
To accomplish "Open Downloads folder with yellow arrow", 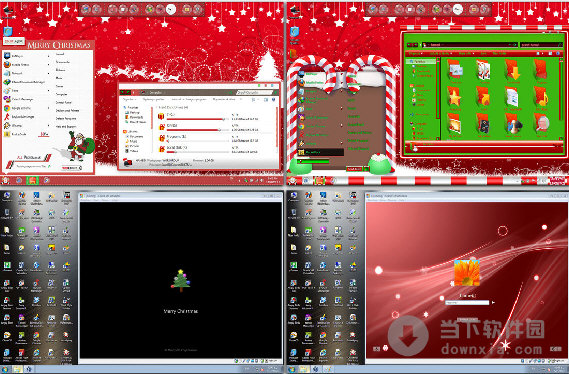I will tap(513, 71).
